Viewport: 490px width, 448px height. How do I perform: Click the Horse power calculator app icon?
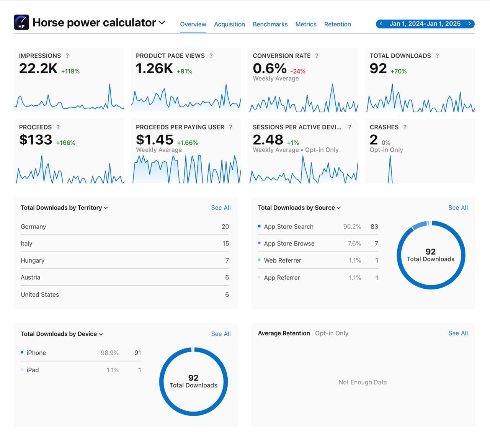21,22
